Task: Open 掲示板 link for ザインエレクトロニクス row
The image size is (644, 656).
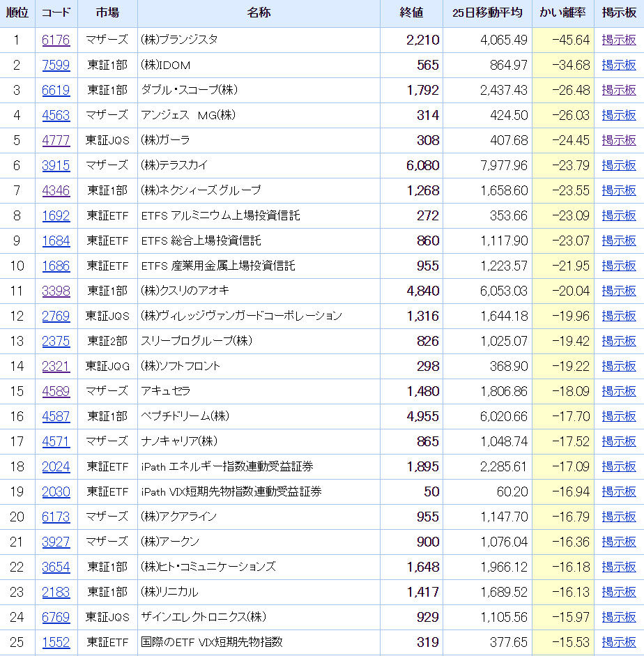Action: [x=619, y=618]
